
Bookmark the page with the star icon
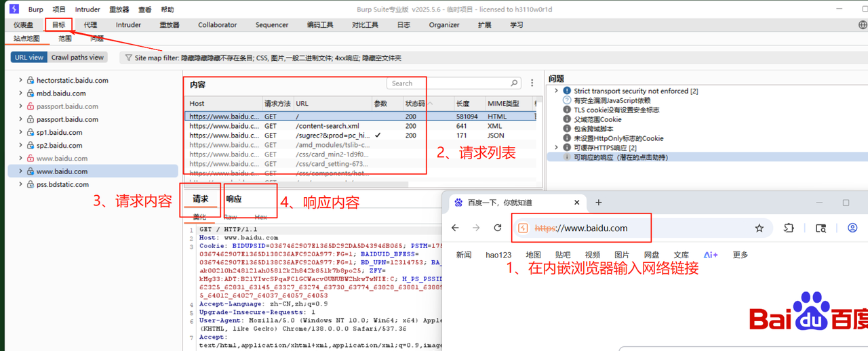(759, 228)
